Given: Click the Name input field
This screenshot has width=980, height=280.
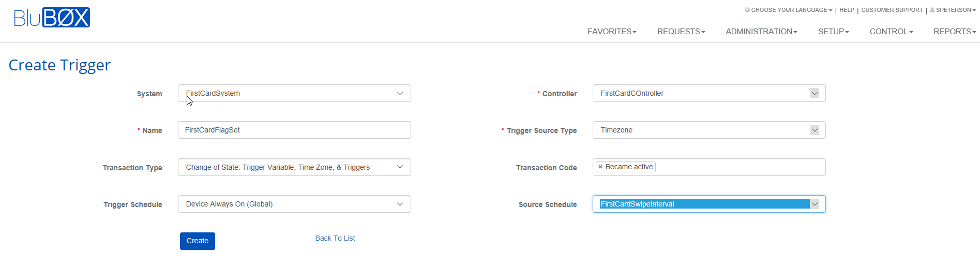Looking at the screenshot, I should pos(294,130).
